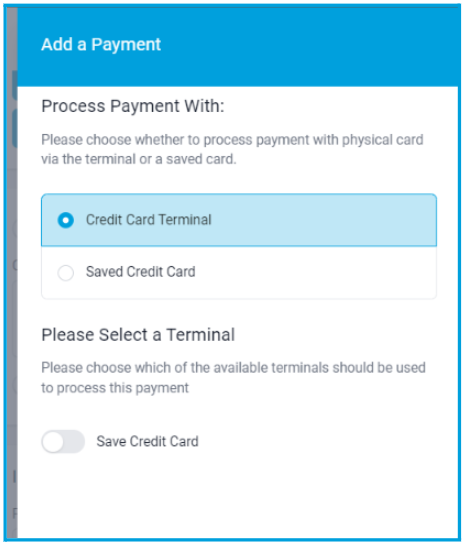Click the white knob of Save Credit Card switch

click(53, 442)
